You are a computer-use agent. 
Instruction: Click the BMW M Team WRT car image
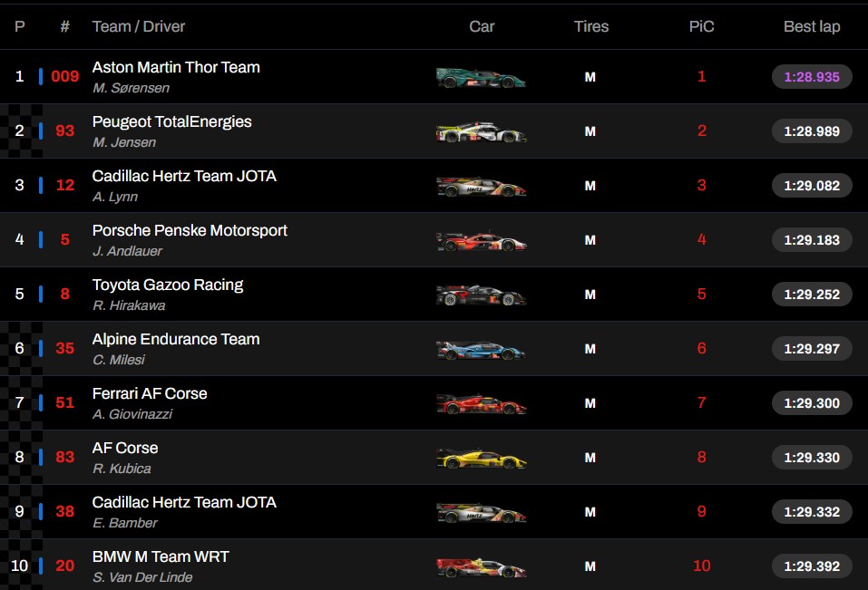click(x=481, y=566)
